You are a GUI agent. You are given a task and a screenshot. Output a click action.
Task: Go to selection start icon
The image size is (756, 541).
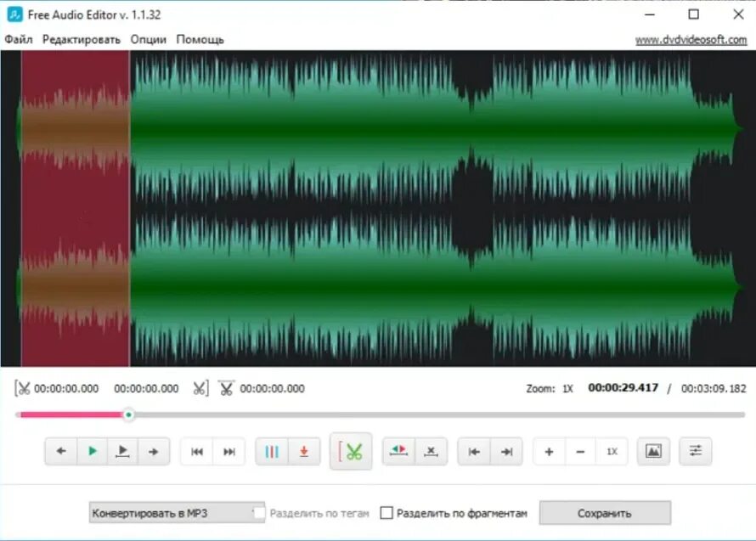[x=474, y=451]
